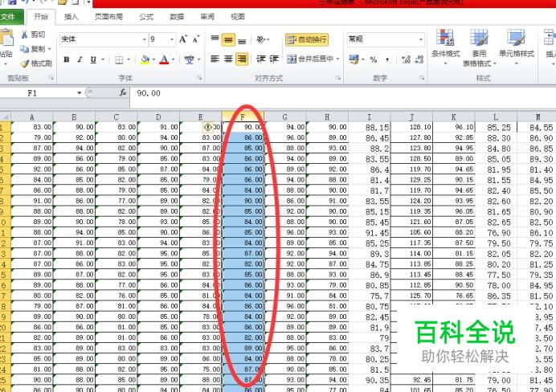Screen dimensions: 556x392
Task: Click Merge and Center (合并后居中)
Action: [x=310, y=59]
